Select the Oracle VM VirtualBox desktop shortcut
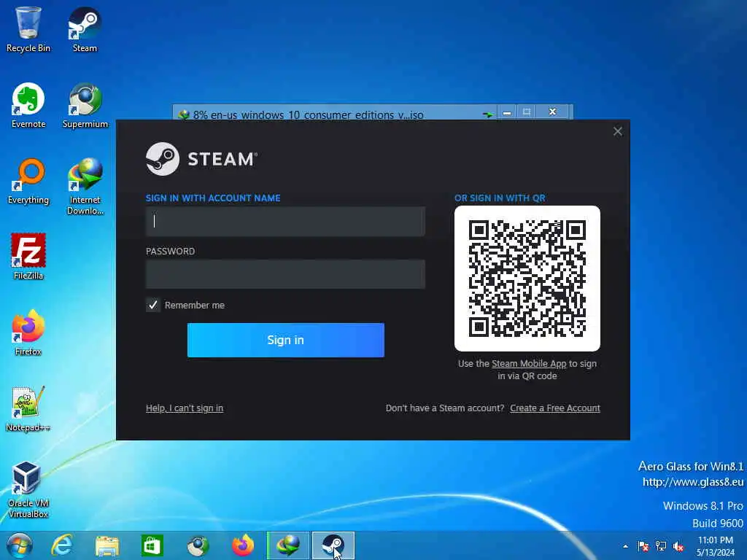Image resolution: width=747 pixels, height=560 pixels. tap(28, 489)
